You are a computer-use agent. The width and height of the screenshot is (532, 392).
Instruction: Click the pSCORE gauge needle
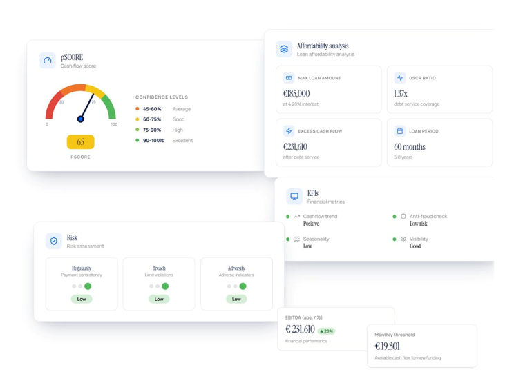tap(86, 108)
